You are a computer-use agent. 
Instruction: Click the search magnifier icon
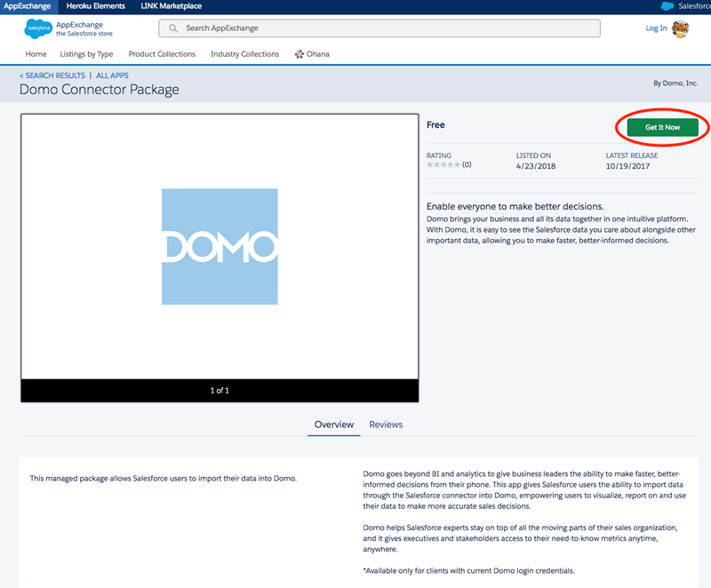click(x=172, y=28)
